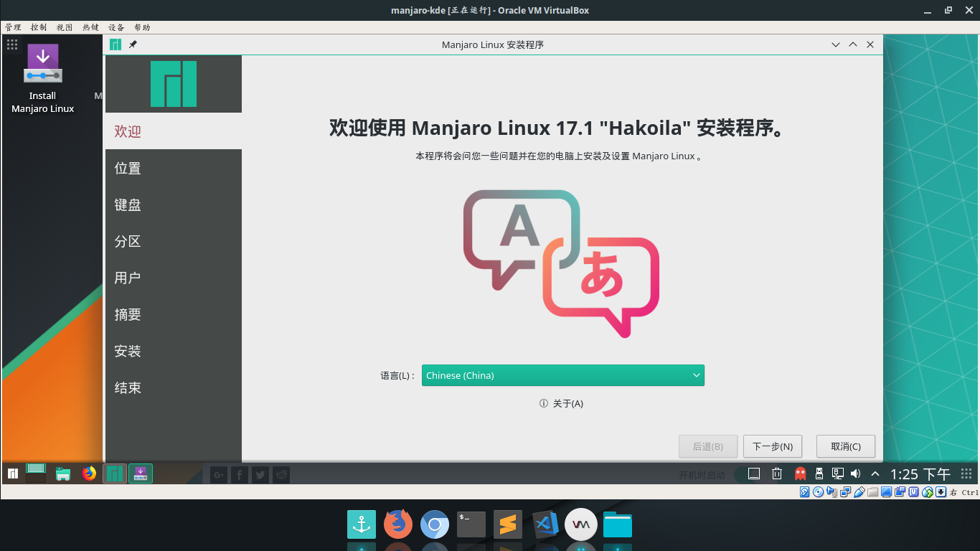Click VirtualBox display status icon
980x551 pixels.
[886, 492]
